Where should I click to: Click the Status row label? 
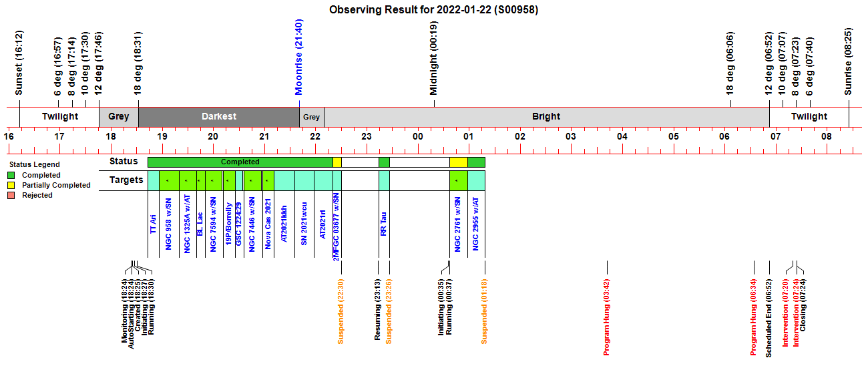(124, 161)
